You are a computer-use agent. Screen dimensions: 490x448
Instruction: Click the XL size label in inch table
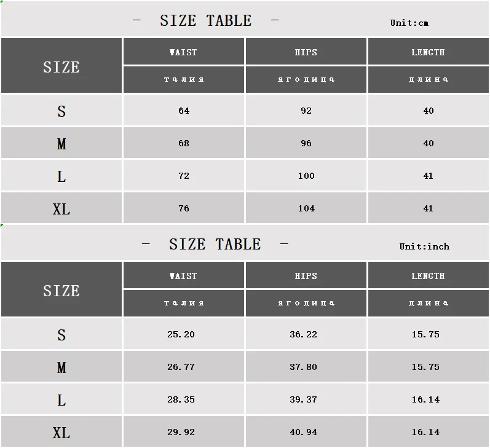click(x=61, y=433)
